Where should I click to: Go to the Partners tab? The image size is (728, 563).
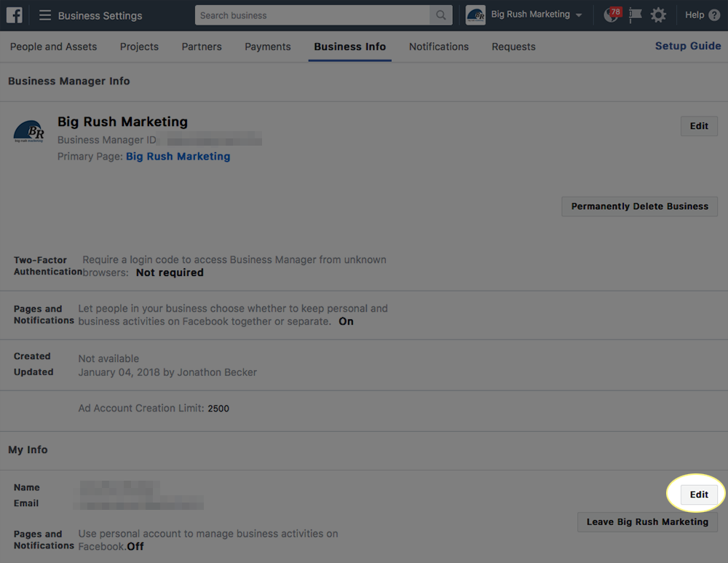click(202, 47)
